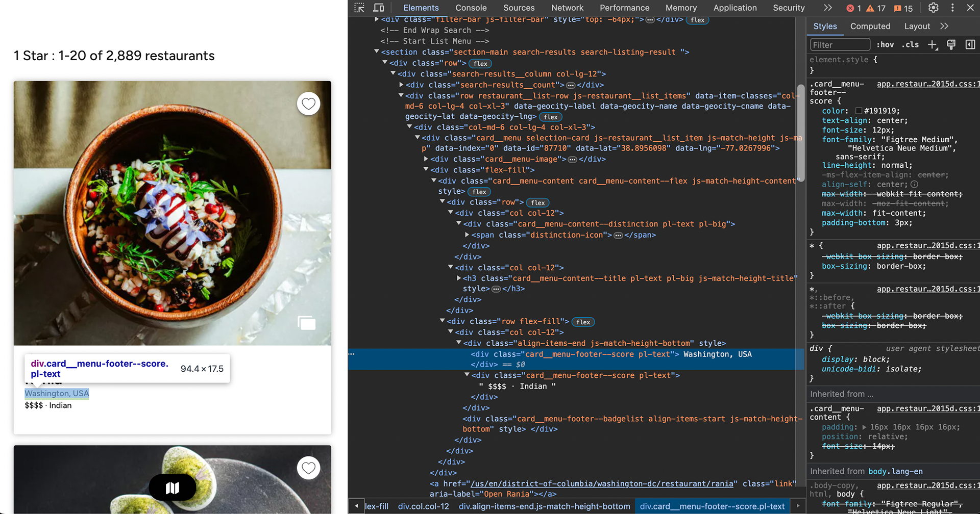Expand padding shorthand triangle in Styles

(864, 427)
